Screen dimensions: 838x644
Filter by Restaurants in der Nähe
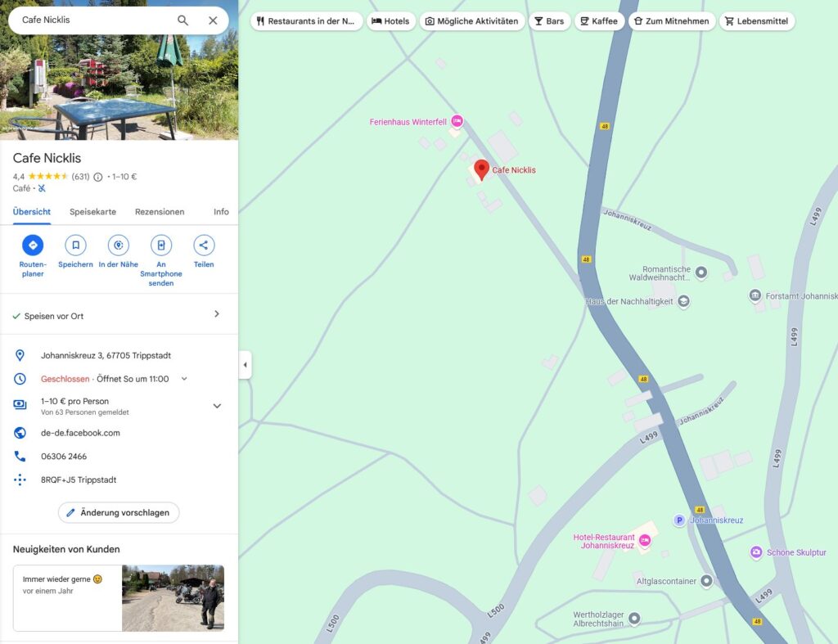306,21
